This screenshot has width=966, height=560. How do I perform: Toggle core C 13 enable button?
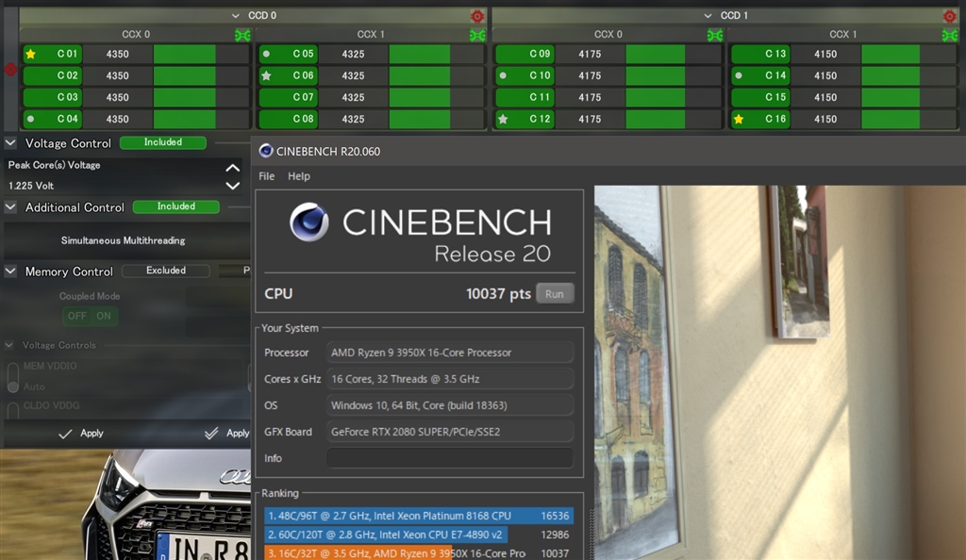pyautogui.click(x=760, y=54)
